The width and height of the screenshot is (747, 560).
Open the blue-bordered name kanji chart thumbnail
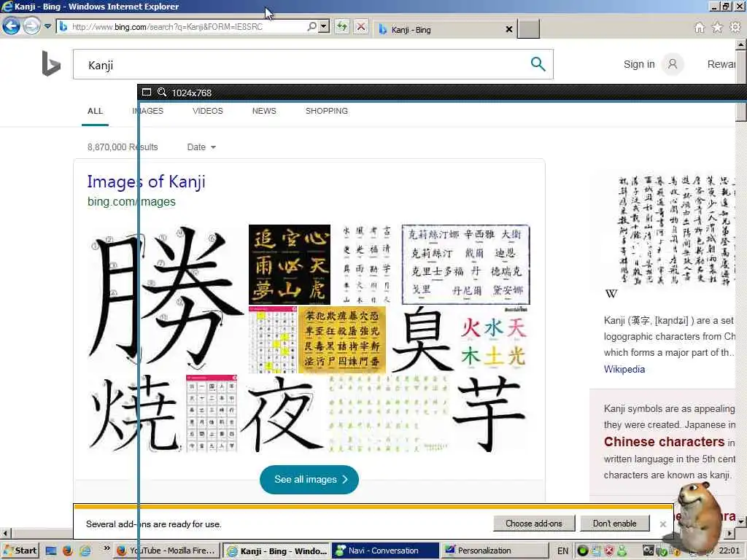[x=466, y=264]
